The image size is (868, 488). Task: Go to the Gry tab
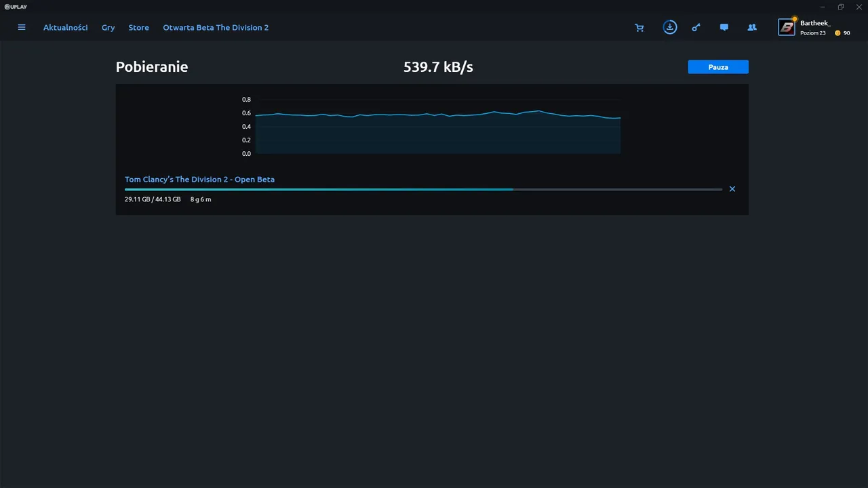108,28
